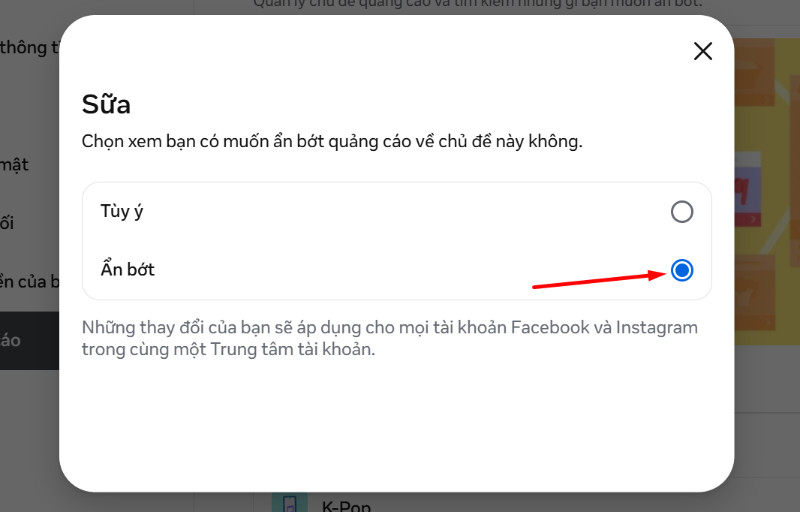Screen dimensions: 800x512
Task: Click the Ẩn bớt option label
Action: (128, 269)
